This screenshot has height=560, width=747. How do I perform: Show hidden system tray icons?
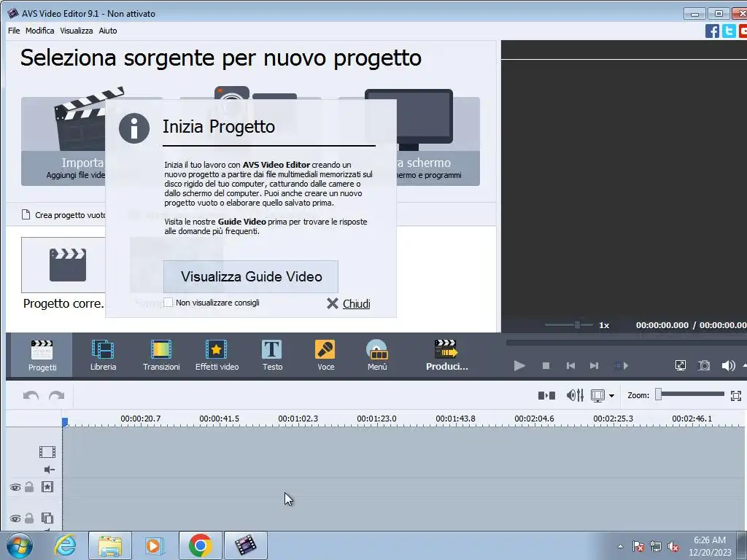pos(620,546)
